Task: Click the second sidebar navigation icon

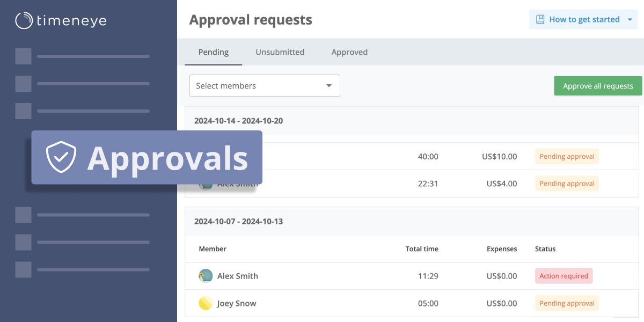Action: (x=23, y=83)
